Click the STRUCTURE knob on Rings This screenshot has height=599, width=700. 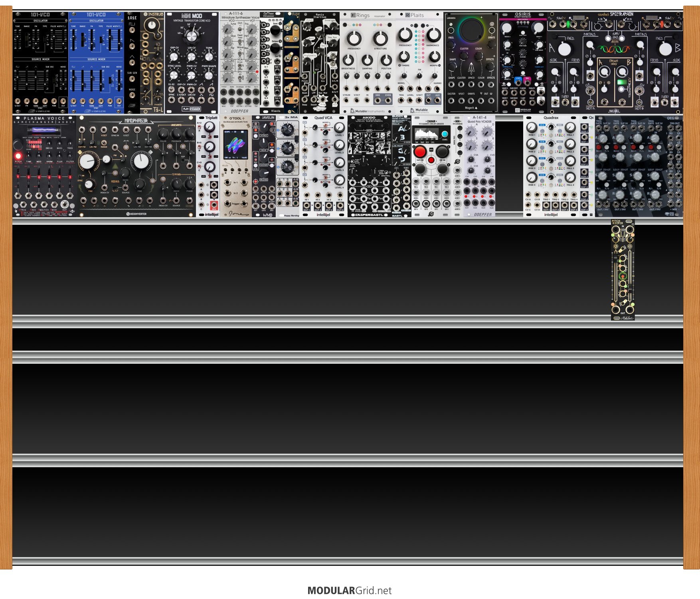(380, 39)
